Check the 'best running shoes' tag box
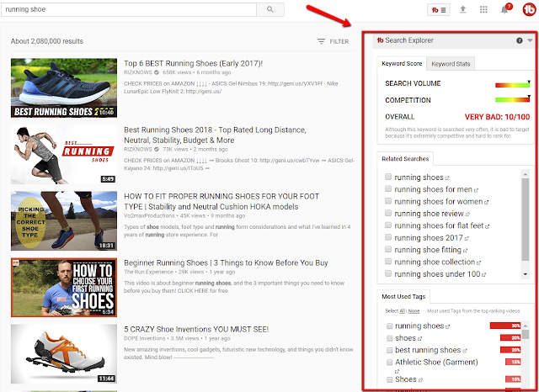539x392 pixels. point(389,350)
